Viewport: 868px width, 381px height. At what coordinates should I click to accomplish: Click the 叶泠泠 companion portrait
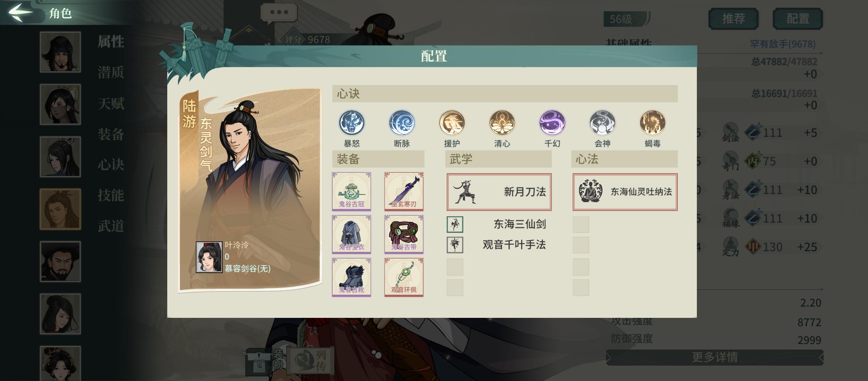209,257
